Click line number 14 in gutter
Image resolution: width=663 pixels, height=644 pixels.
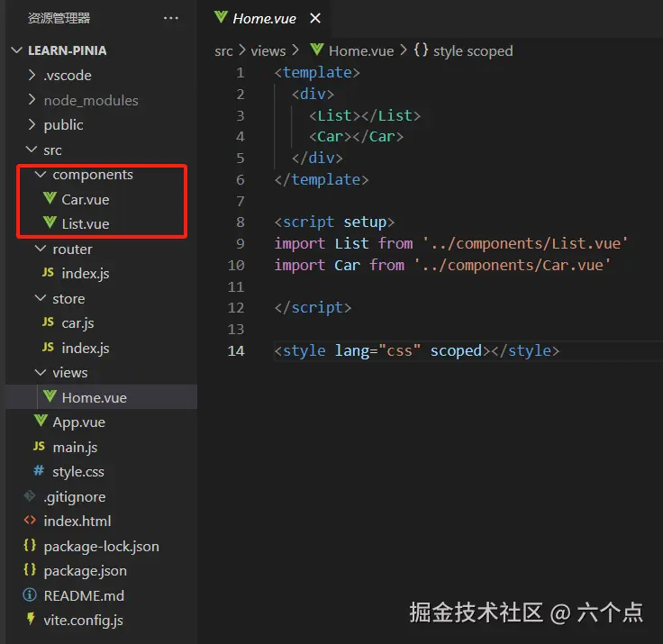236,350
